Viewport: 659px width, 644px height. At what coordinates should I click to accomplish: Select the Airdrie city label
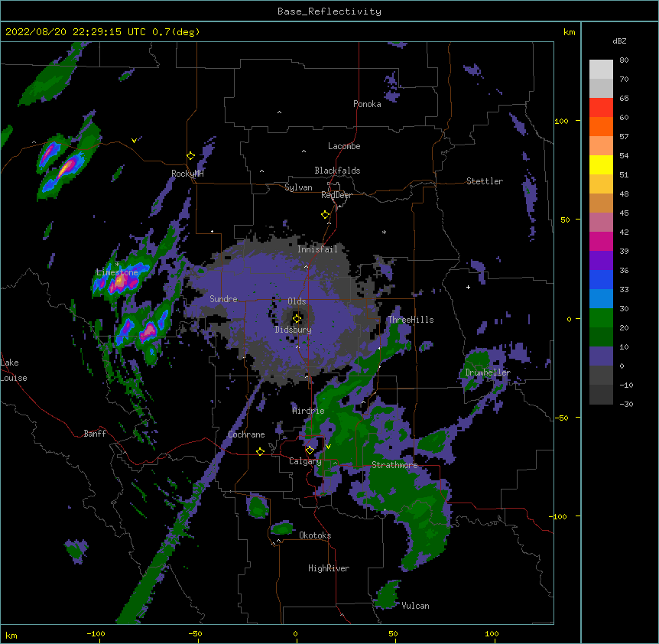pos(308,411)
